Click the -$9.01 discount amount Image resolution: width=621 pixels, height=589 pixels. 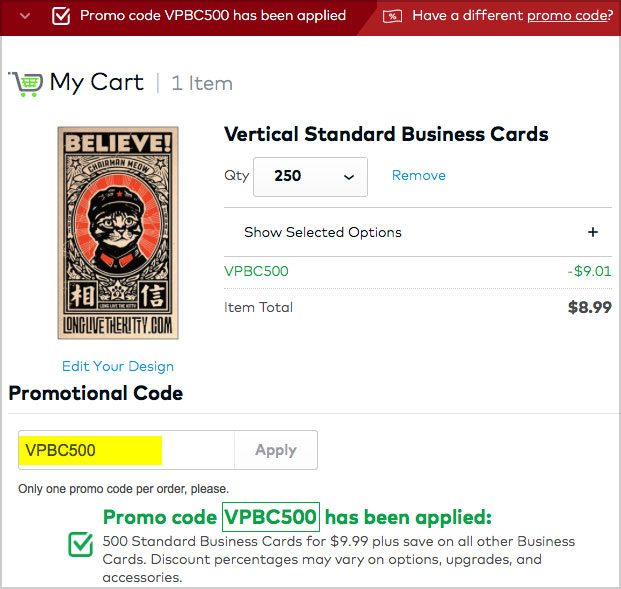[x=589, y=271]
